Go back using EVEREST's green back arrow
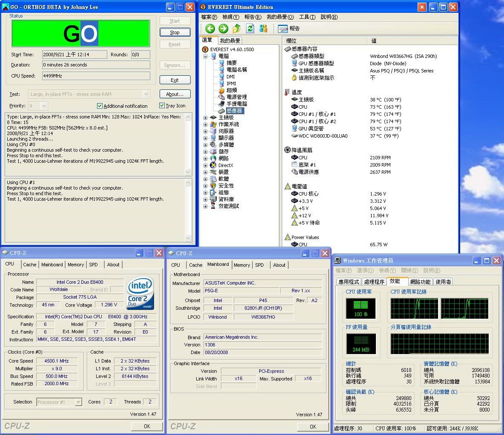 (210, 29)
